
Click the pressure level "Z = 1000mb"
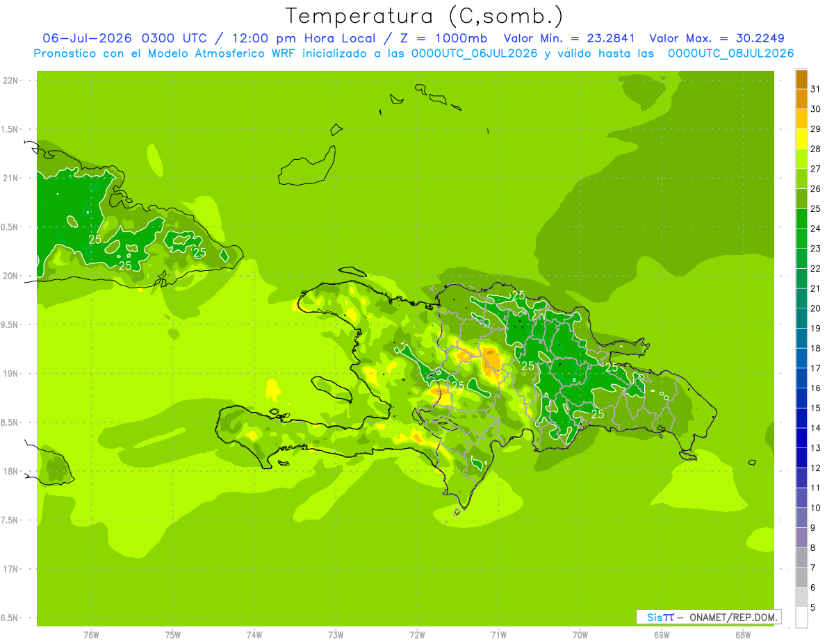pos(443,38)
